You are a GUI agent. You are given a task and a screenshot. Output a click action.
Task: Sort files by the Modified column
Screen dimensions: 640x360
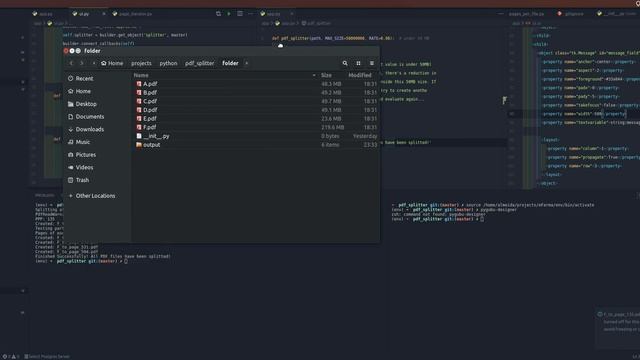(x=360, y=75)
